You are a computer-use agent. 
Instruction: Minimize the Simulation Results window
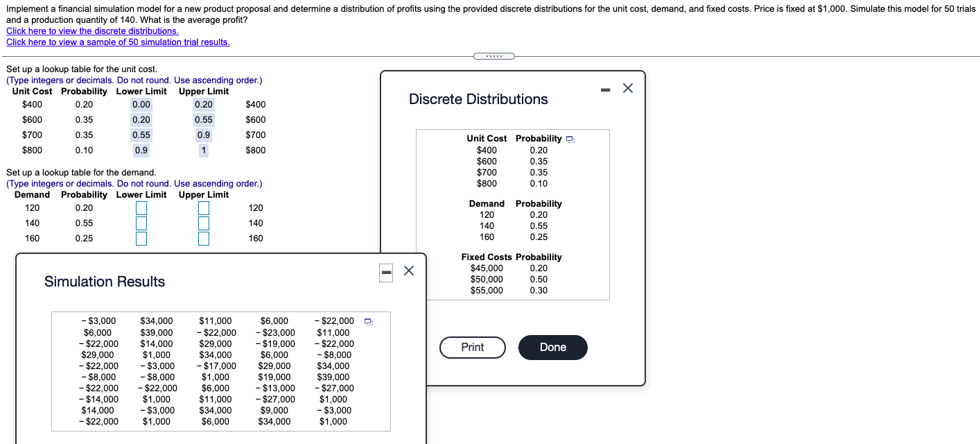(x=385, y=272)
